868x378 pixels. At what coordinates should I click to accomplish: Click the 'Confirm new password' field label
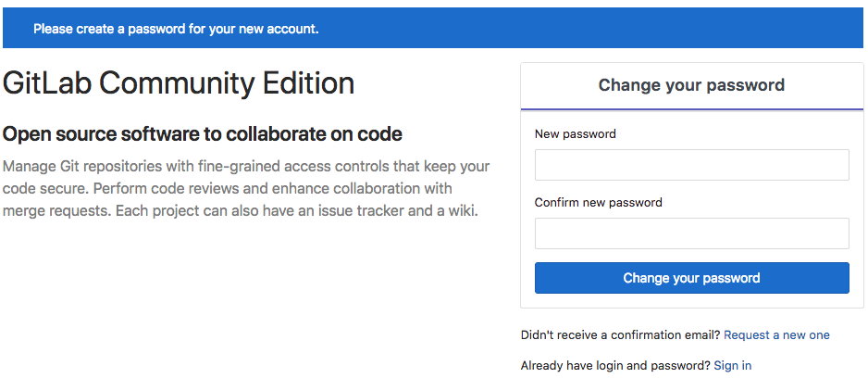(599, 202)
